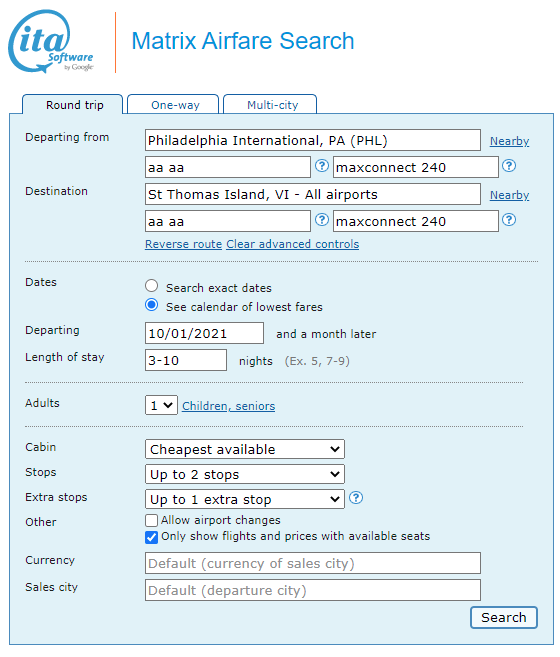Viewport: 560px width, 657px height.
Task: Open help icon beside departure maxconnect extension field
Action: point(509,166)
